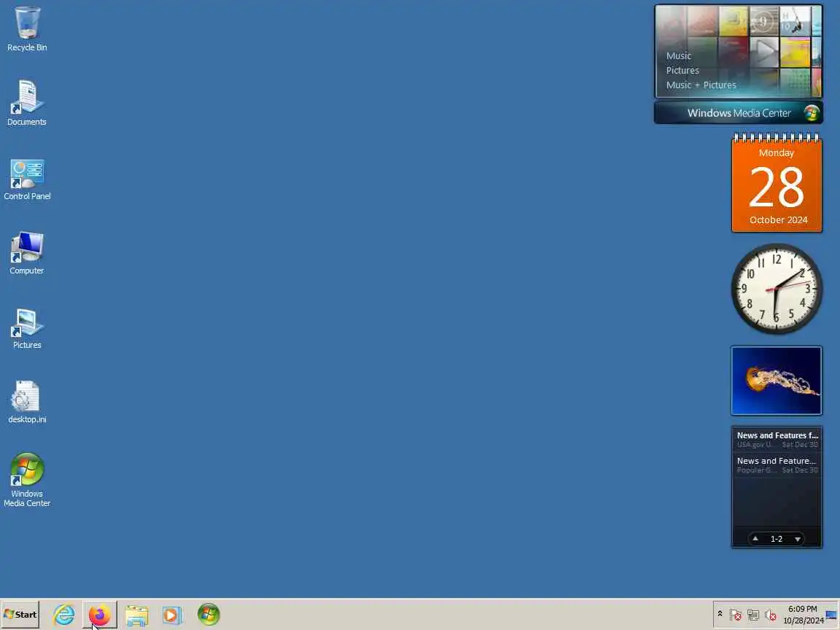The image size is (840, 630).
Task: Select the Pictures desktop shortcut
Action: coord(27,328)
